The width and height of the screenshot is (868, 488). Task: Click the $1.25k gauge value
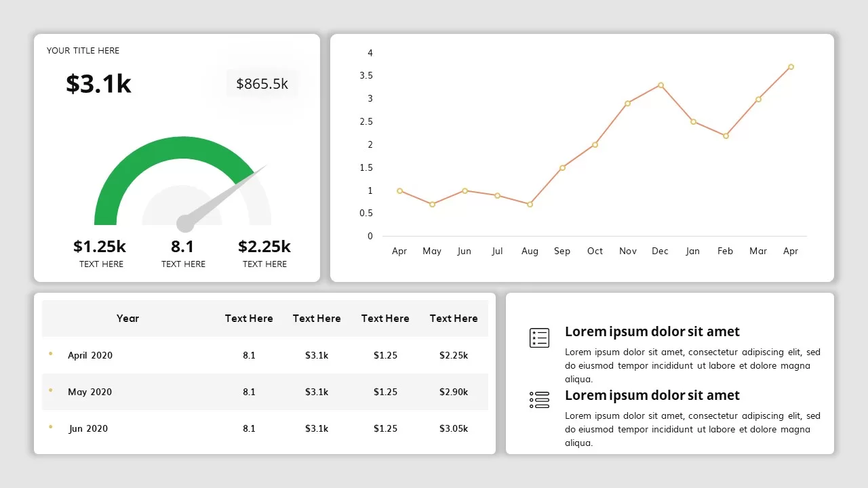coord(100,246)
